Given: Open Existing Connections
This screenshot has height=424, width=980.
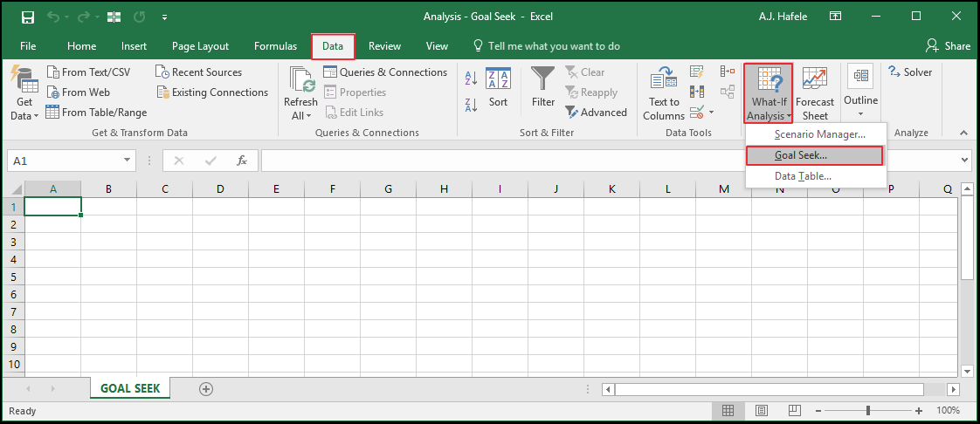Looking at the screenshot, I should pos(212,92).
